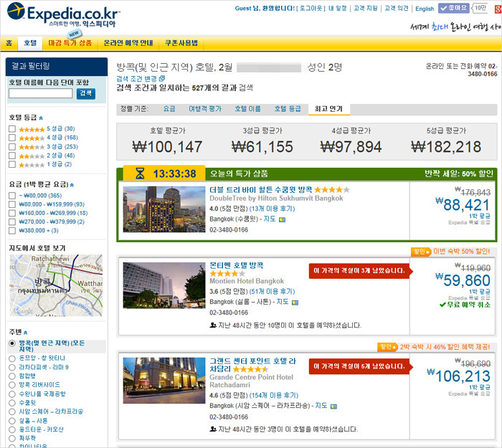Open the 마감 특가 상품 tab
Viewport: 502px width, 448px height.
click(x=70, y=43)
